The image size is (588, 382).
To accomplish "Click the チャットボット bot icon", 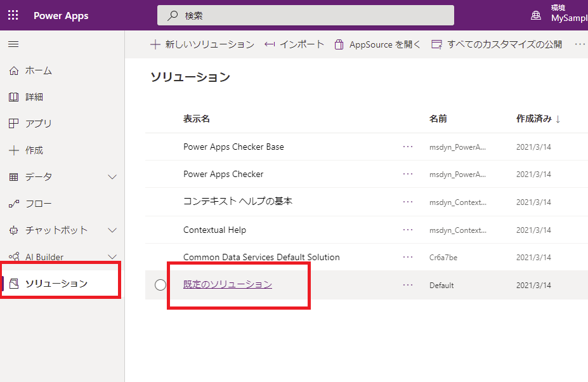I will tap(13, 230).
